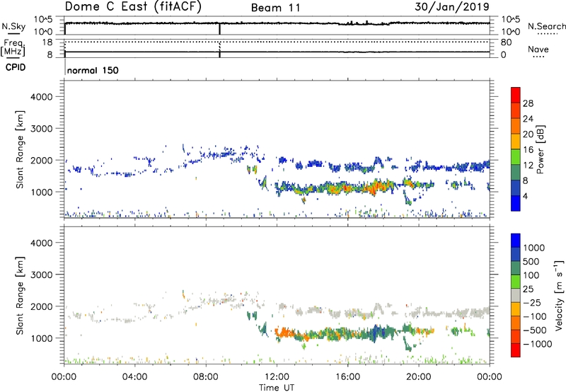Pick the bright blue below-4 dB Power segment
The height and width of the screenshot is (392, 566).
tap(516, 204)
